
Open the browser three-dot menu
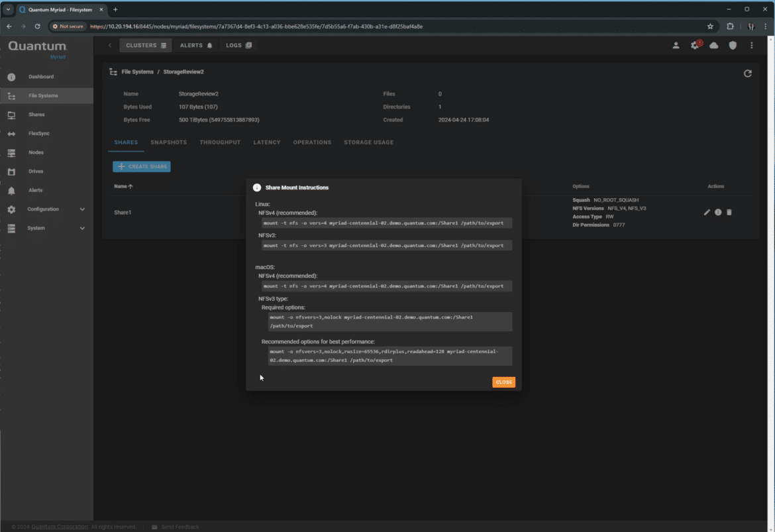[765, 27]
